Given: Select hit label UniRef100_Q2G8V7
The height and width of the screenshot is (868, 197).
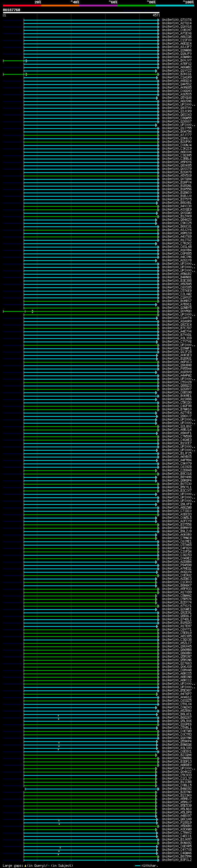Looking at the screenshot, I should [177, 389].
